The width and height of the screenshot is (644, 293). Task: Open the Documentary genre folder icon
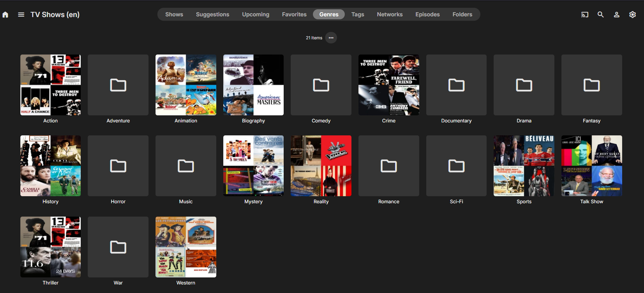[457, 85]
